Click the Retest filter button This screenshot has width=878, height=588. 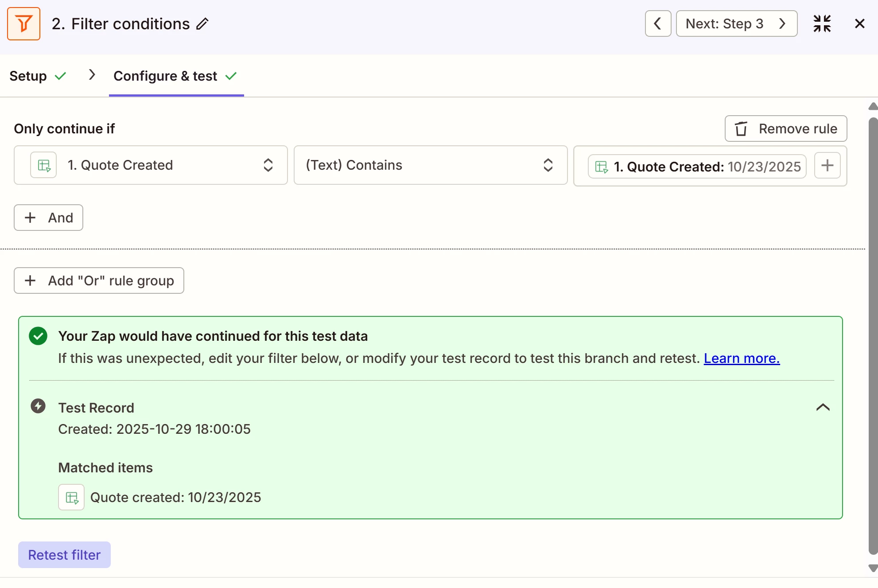tap(64, 555)
